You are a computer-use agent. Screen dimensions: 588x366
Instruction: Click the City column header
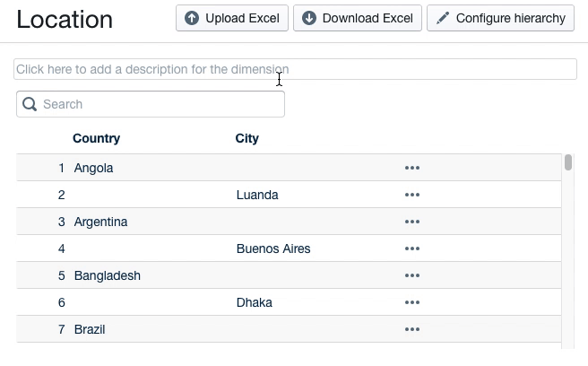(246, 138)
